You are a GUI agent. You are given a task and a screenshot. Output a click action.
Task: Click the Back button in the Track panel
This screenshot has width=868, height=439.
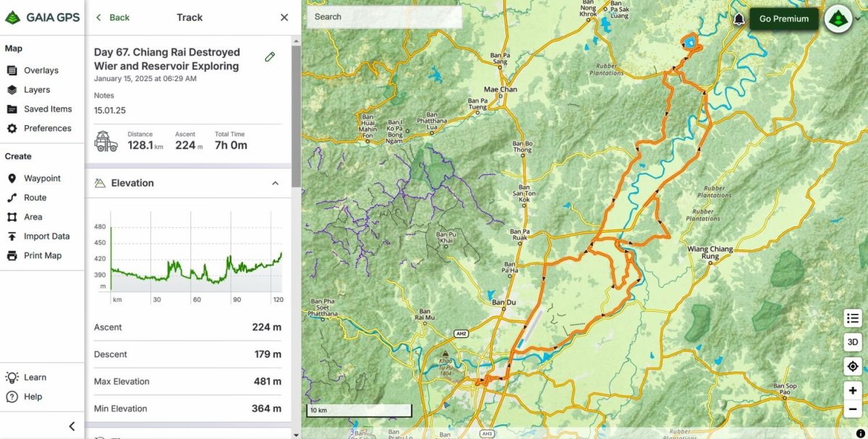click(x=112, y=17)
